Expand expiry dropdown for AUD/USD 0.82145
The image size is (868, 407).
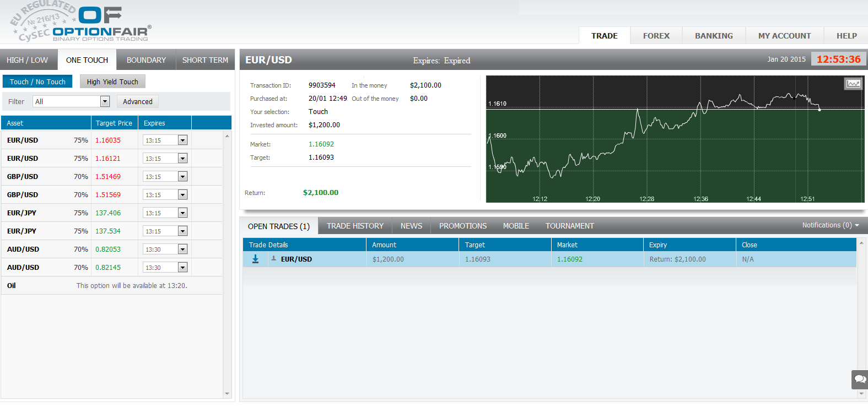coord(182,268)
